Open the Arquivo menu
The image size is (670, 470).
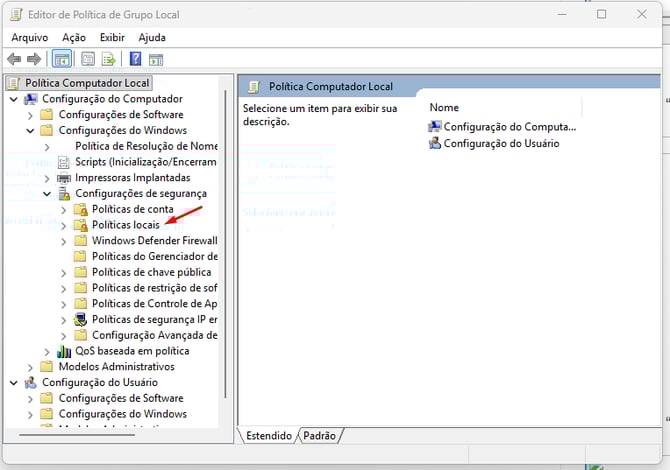pos(30,37)
